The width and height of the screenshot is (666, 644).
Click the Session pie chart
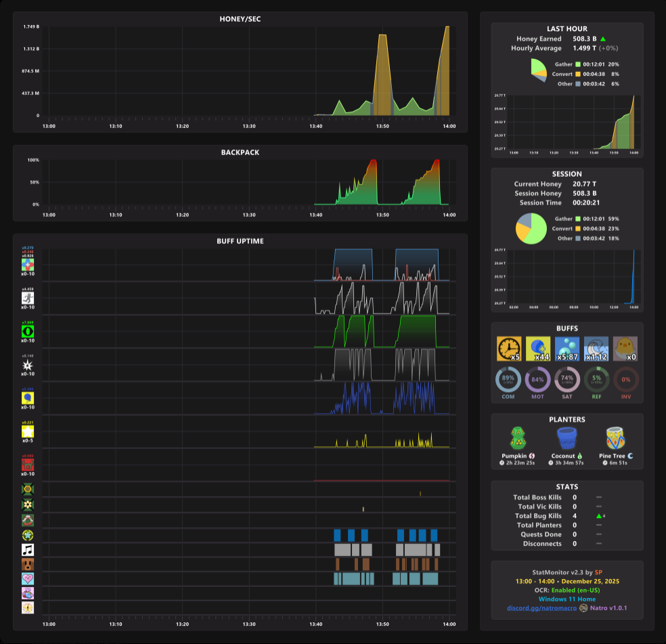(x=531, y=229)
